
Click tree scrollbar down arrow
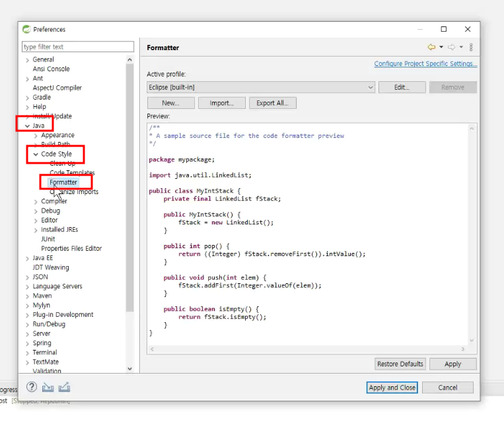129,368
